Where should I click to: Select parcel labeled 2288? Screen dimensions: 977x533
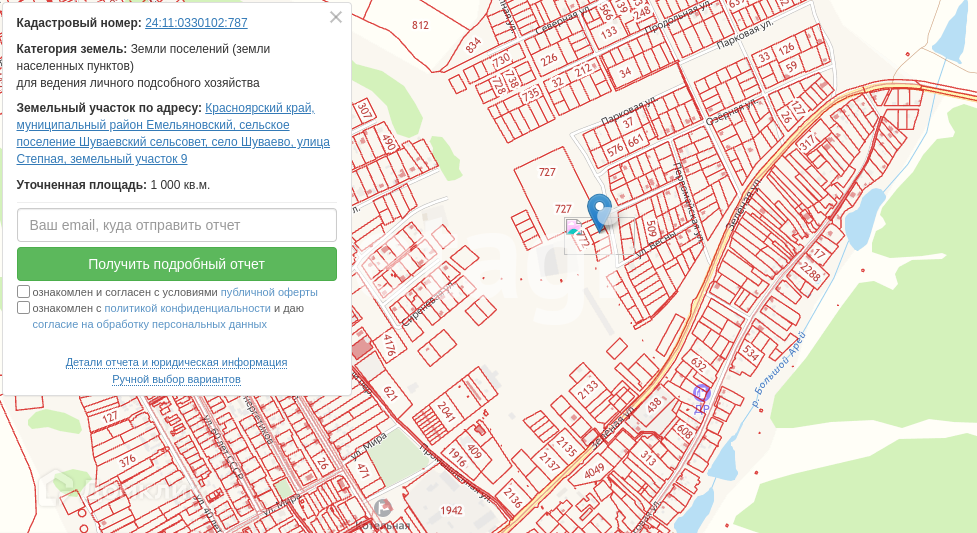coord(810,272)
